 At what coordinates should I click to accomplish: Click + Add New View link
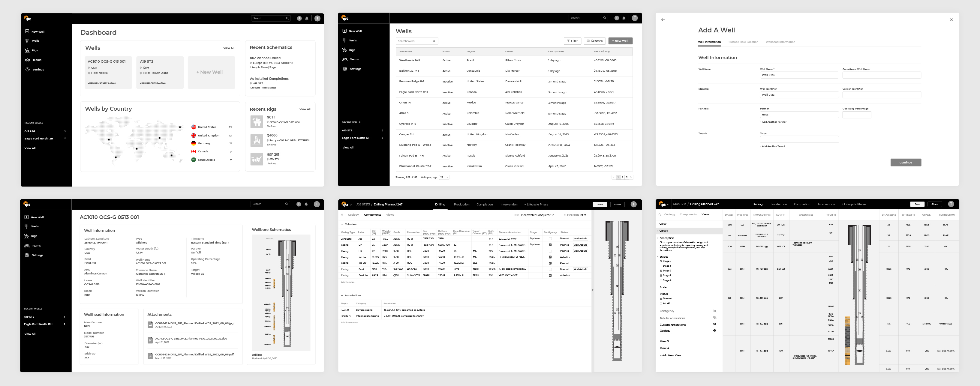point(670,355)
